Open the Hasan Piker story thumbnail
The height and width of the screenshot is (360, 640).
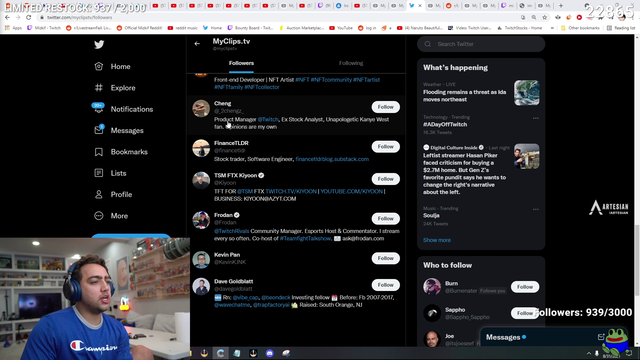pyautogui.click(x=527, y=156)
